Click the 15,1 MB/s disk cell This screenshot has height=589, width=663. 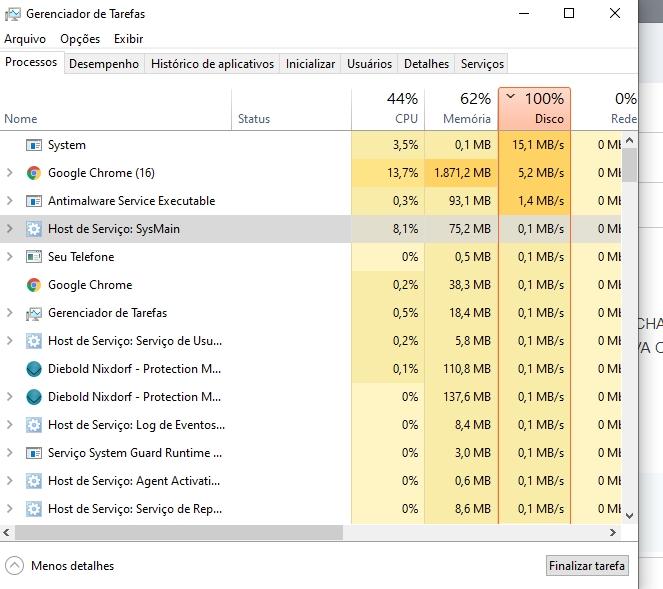534,145
